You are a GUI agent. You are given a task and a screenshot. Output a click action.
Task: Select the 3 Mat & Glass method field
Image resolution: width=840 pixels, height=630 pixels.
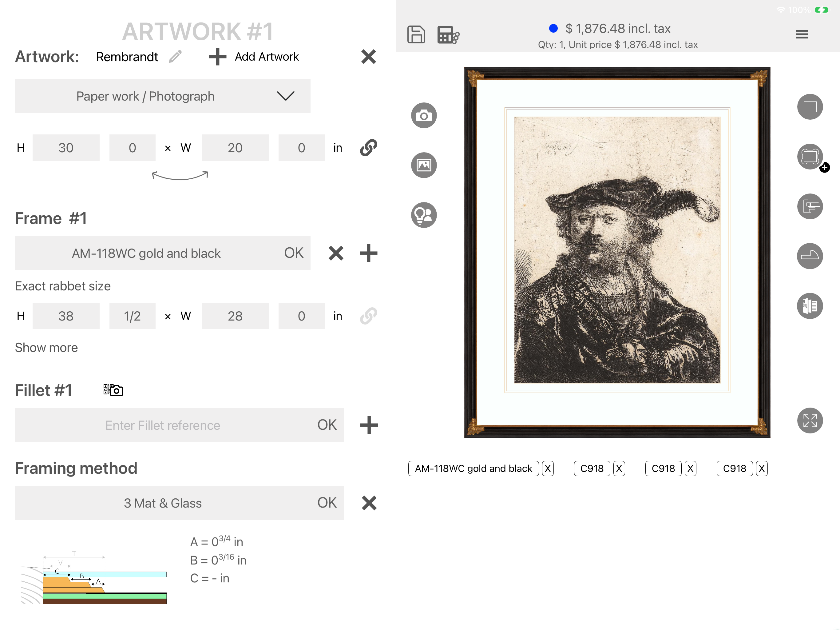coord(163,503)
